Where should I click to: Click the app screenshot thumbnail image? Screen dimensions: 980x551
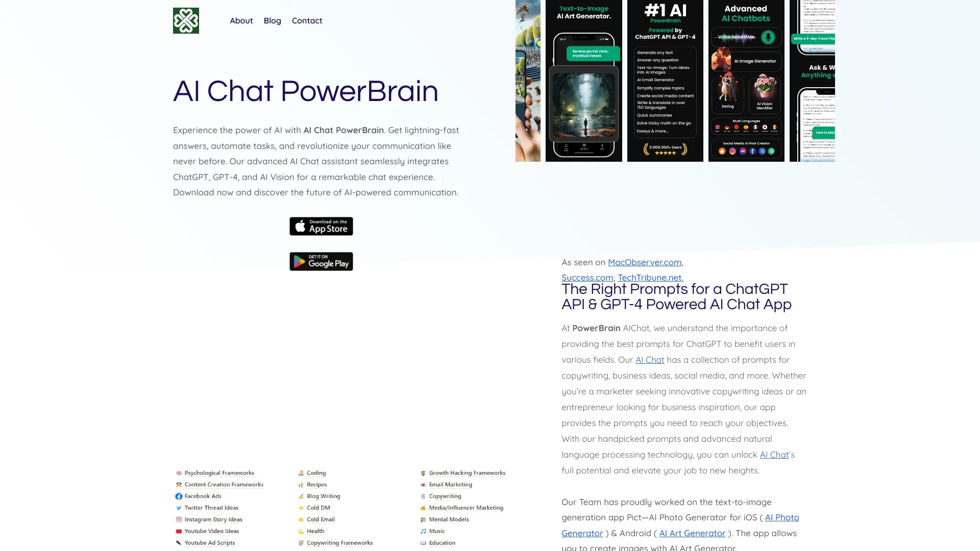(x=665, y=81)
